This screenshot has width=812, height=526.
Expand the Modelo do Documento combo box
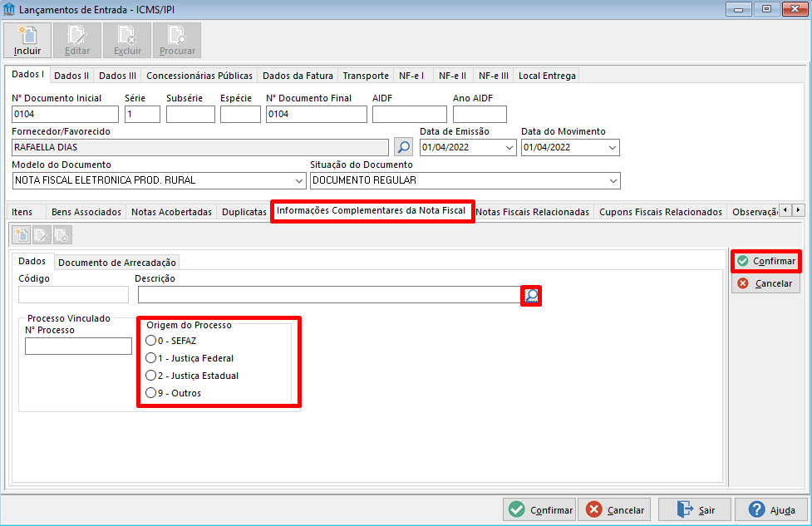coord(299,180)
